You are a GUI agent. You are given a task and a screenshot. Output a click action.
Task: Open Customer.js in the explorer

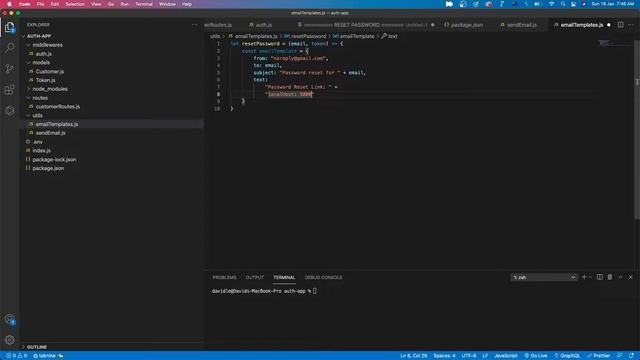pos(49,71)
